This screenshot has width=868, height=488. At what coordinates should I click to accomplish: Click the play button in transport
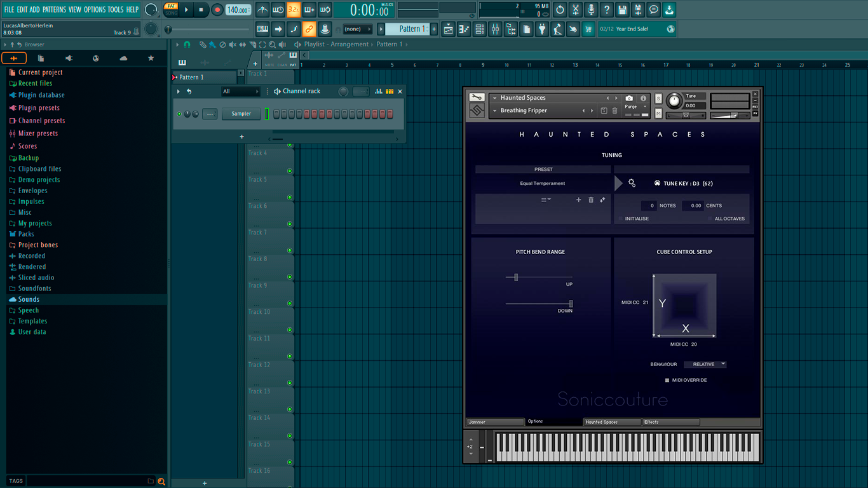click(x=186, y=10)
